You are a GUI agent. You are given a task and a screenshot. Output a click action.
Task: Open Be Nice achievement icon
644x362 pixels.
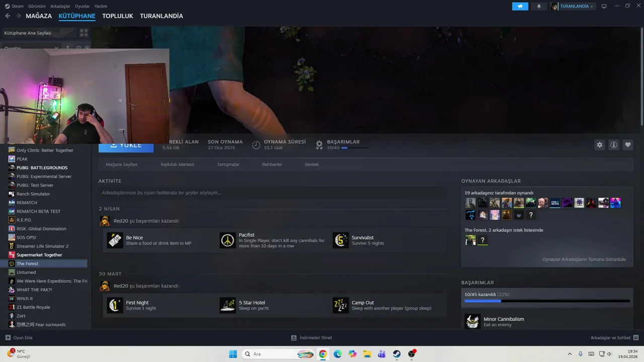115,240
